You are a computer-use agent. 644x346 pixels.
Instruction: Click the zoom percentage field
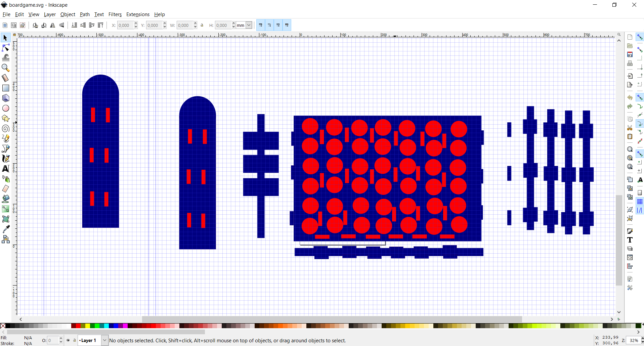click(x=634, y=340)
